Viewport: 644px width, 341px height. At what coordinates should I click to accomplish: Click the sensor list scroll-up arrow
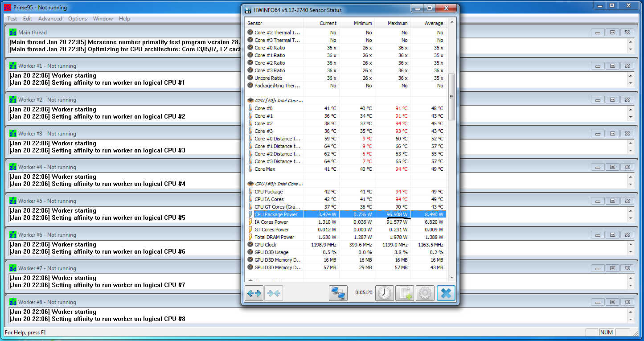coord(451,22)
